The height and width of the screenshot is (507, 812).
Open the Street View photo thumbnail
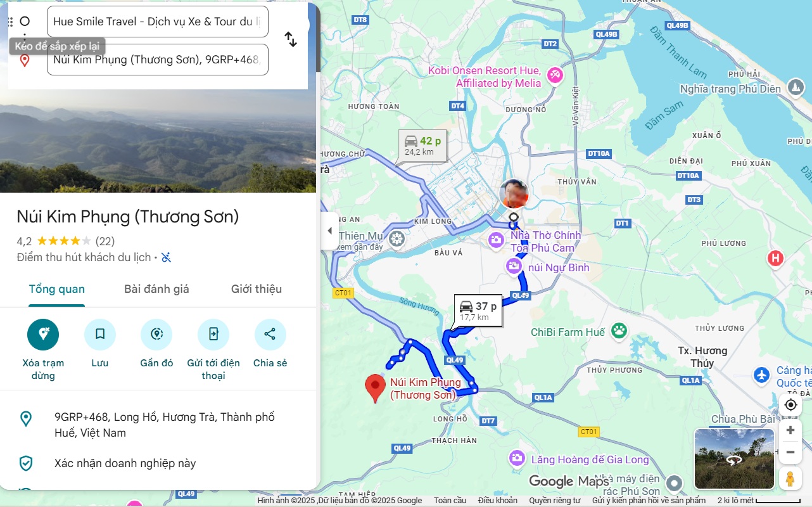tap(734, 459)
